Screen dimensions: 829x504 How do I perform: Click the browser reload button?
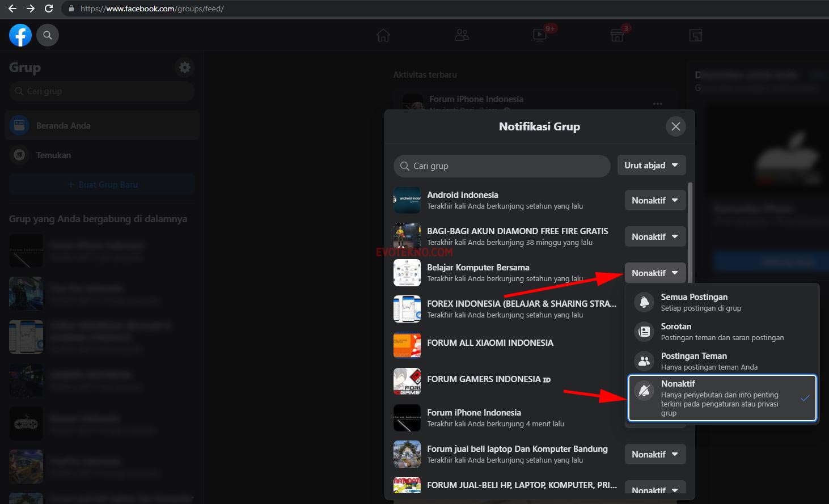[49, 9]
